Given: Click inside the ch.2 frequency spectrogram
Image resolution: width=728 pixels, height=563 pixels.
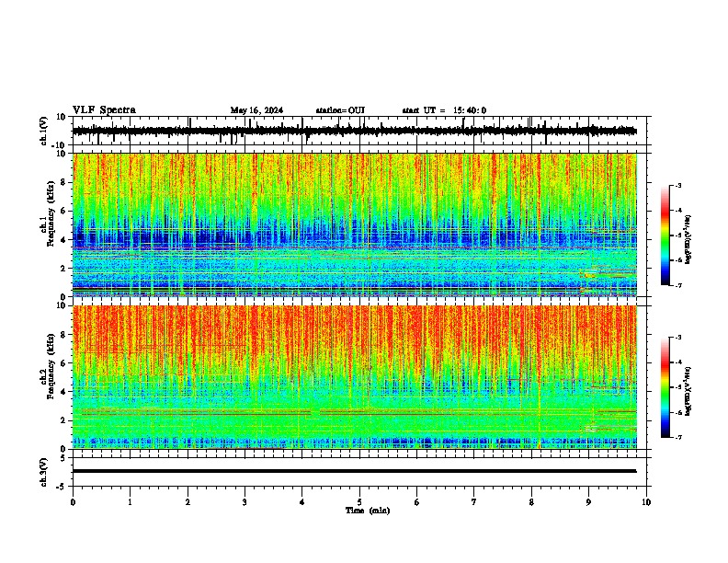Looking at the screenshot, I should [355, 377].
